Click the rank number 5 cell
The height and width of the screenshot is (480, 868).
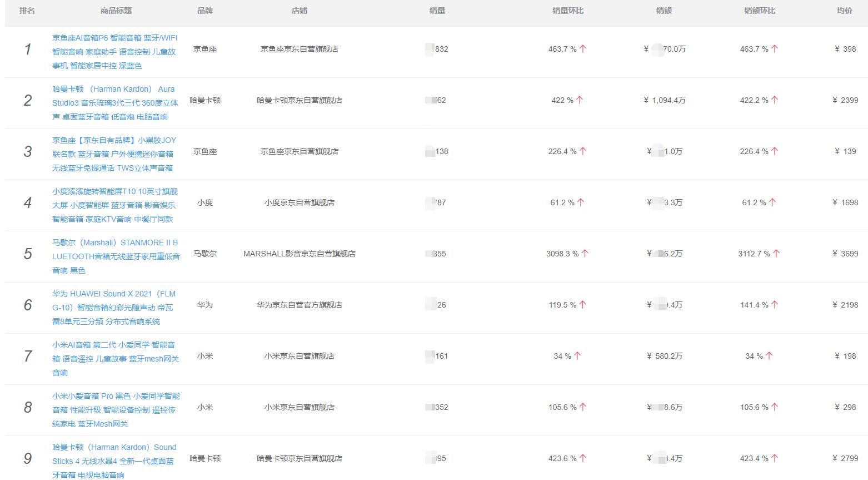tap(27, 253)
